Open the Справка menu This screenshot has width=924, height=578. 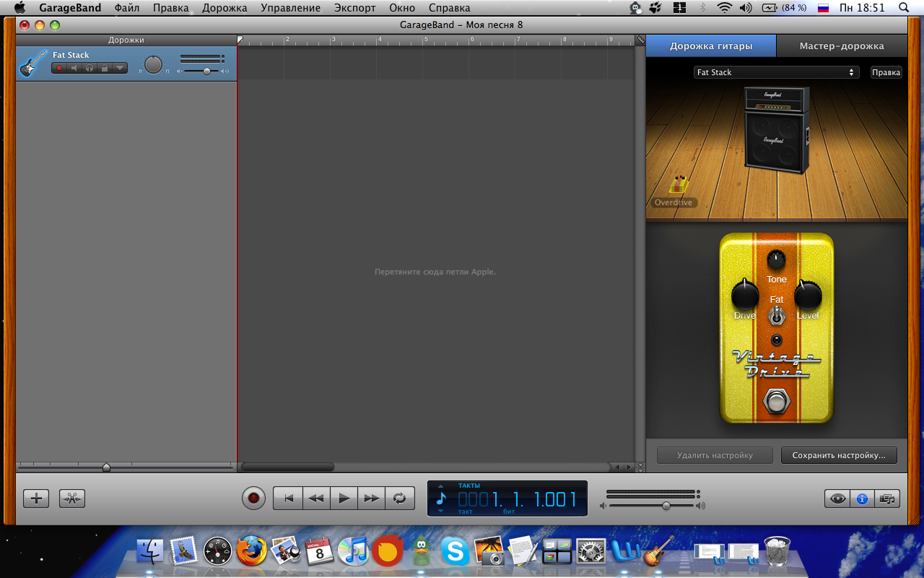click(x=449, y=8)
